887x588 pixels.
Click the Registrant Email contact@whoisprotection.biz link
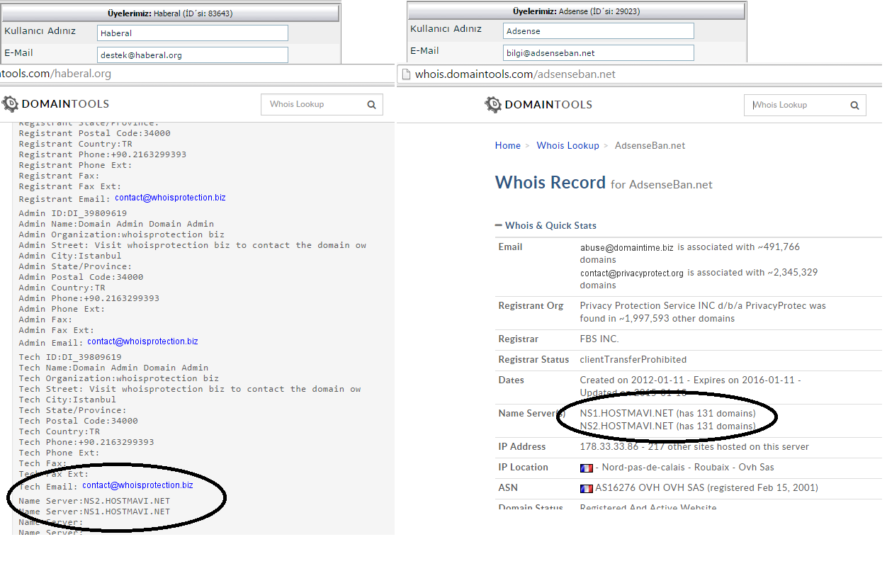[x=170, y=198]
